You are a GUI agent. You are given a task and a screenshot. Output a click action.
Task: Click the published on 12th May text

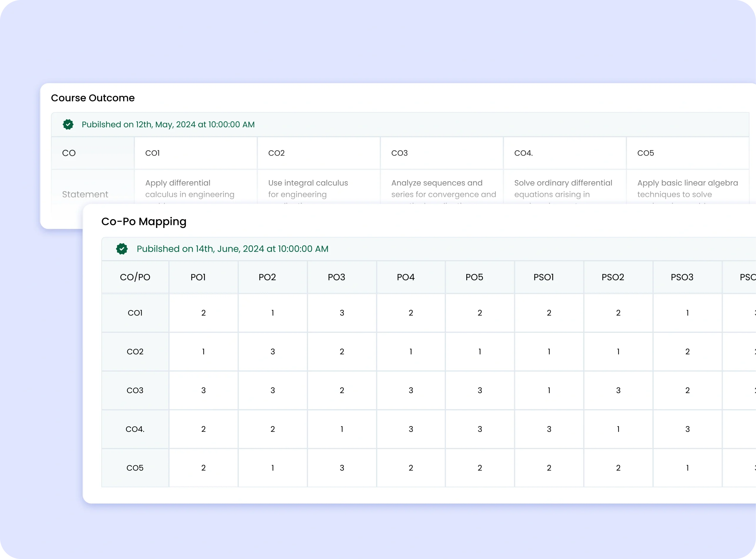168,125
